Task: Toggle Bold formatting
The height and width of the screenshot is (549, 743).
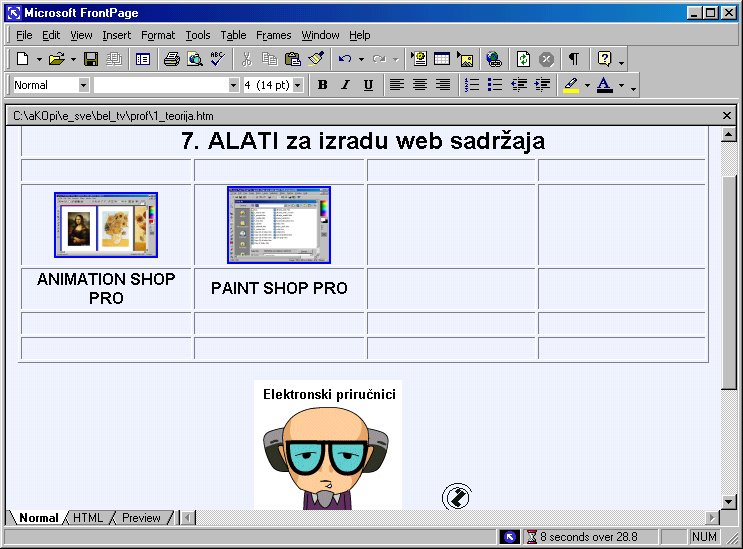Action: pyautogui.click(x=323, y=85)
